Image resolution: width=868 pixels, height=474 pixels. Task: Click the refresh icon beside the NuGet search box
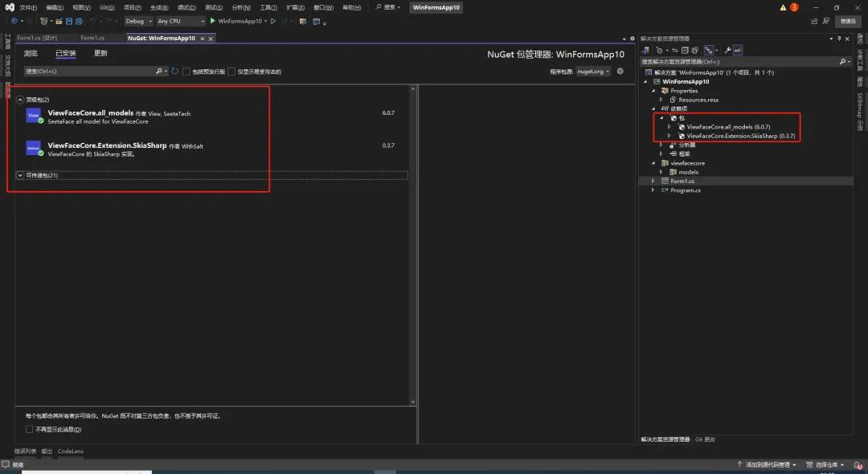point(175,72)
